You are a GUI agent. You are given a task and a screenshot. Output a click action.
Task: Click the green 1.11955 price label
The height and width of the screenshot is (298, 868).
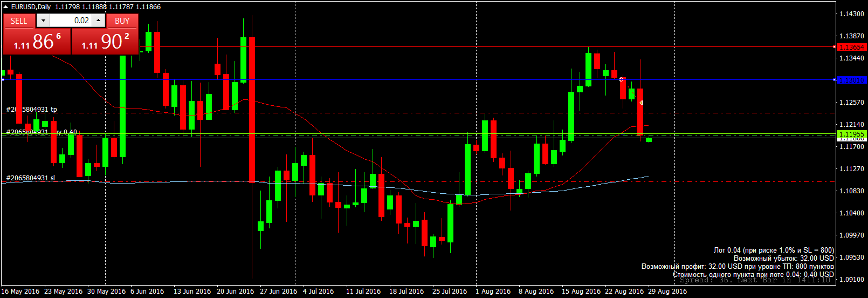[852, 134]
